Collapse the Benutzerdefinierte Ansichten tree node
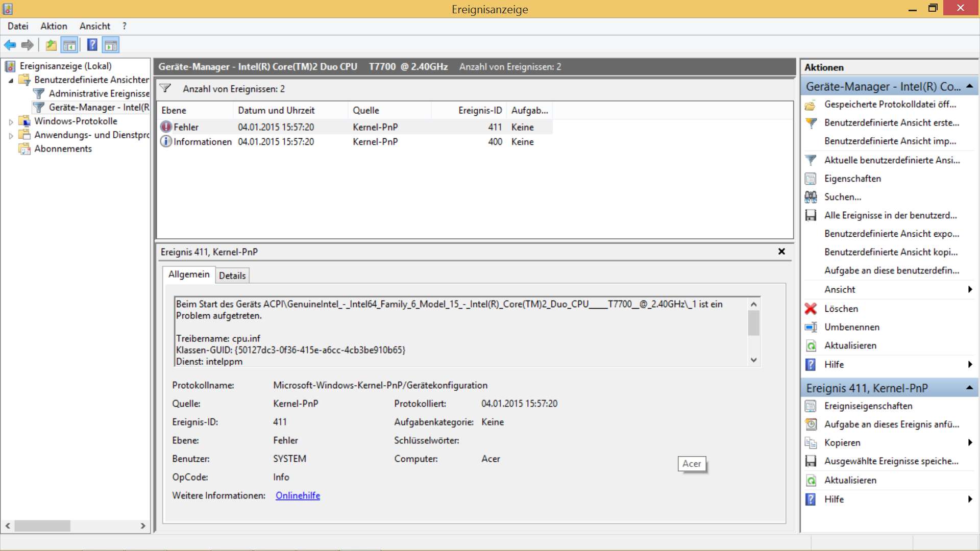This screenshot has width=980, height=551. (x=11, y=80)
